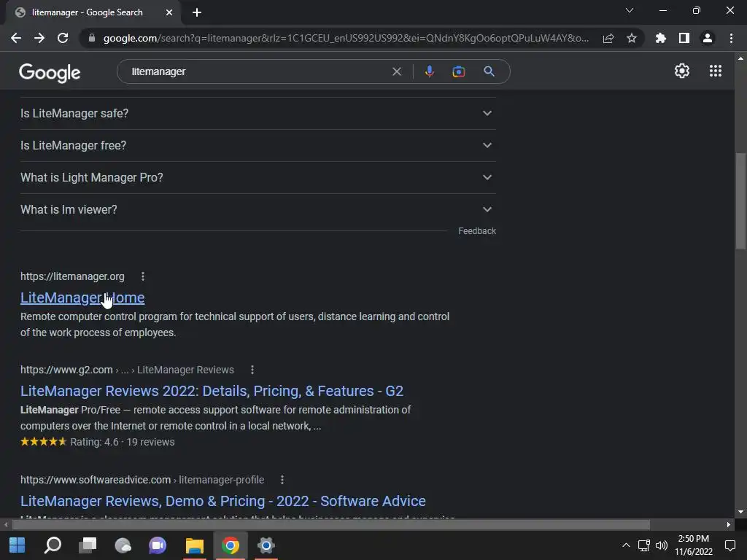Open the LiteManager Home result link

(82, 297)
